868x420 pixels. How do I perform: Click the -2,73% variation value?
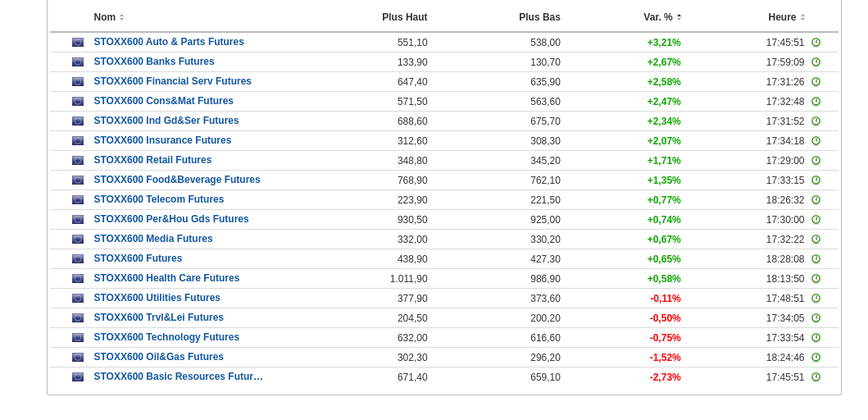[665, 377]
